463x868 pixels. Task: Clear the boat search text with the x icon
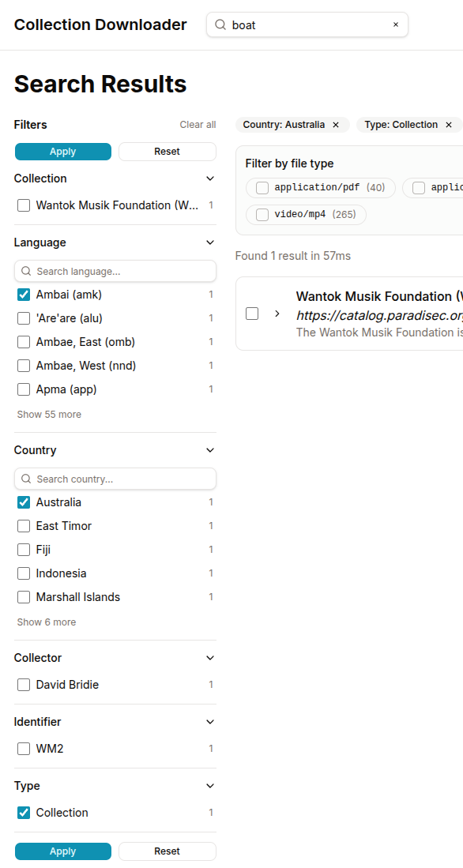coord(395,25)
